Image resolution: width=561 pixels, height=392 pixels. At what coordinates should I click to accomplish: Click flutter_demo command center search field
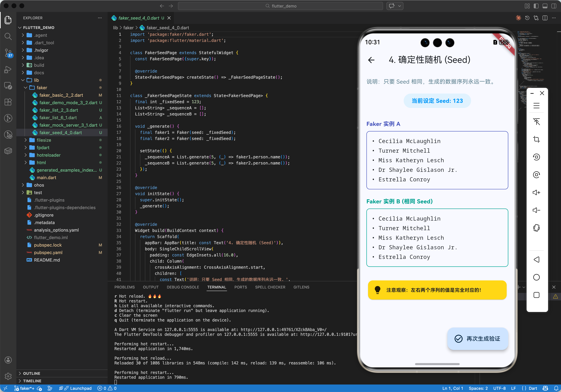point(280,6)
